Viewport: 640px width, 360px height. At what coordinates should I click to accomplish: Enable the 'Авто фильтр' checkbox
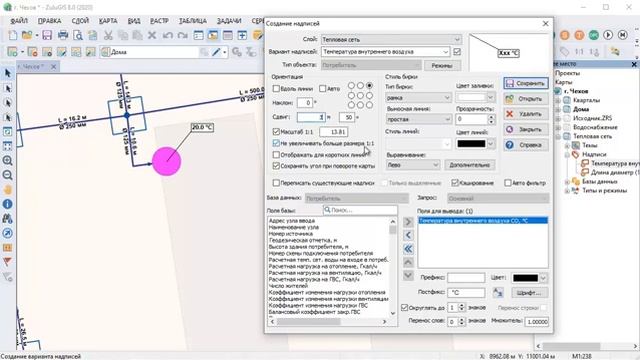tap(508, 183)
